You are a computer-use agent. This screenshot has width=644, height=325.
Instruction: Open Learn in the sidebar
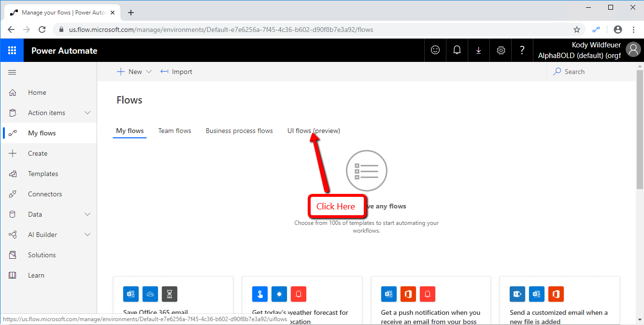click(x=48, y=275)
